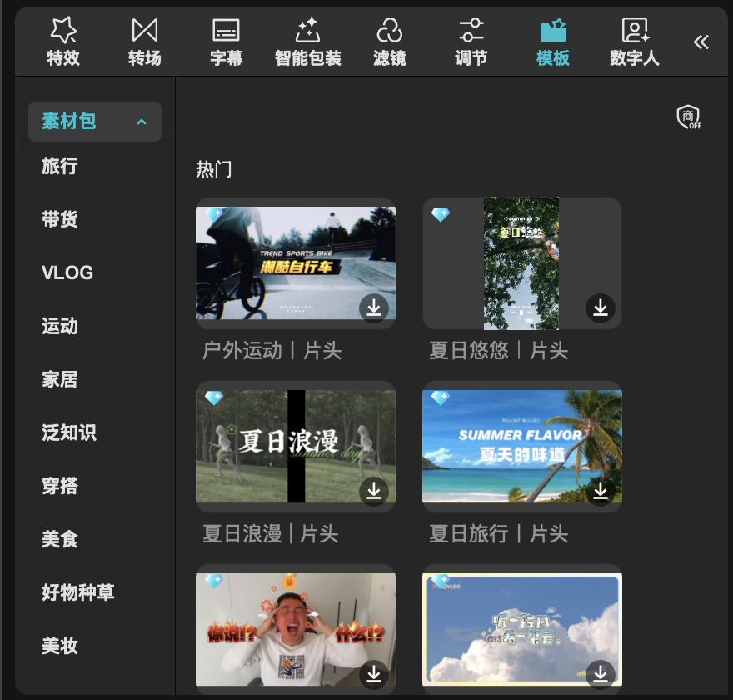Select the 运动 category
The width and height of the screenshot is (733, 700).
click(x=60, y=326)
